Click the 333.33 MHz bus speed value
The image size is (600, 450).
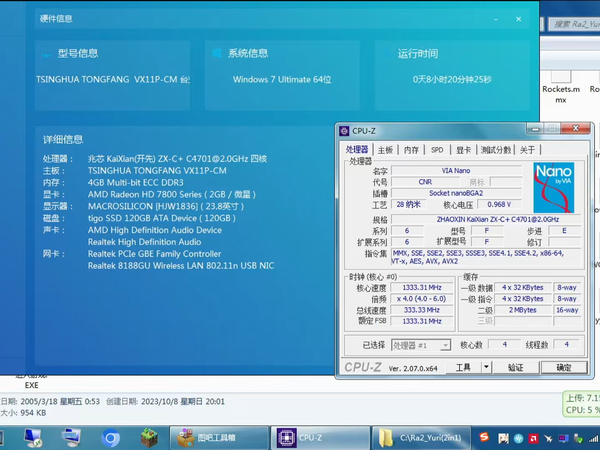point(422,310)
